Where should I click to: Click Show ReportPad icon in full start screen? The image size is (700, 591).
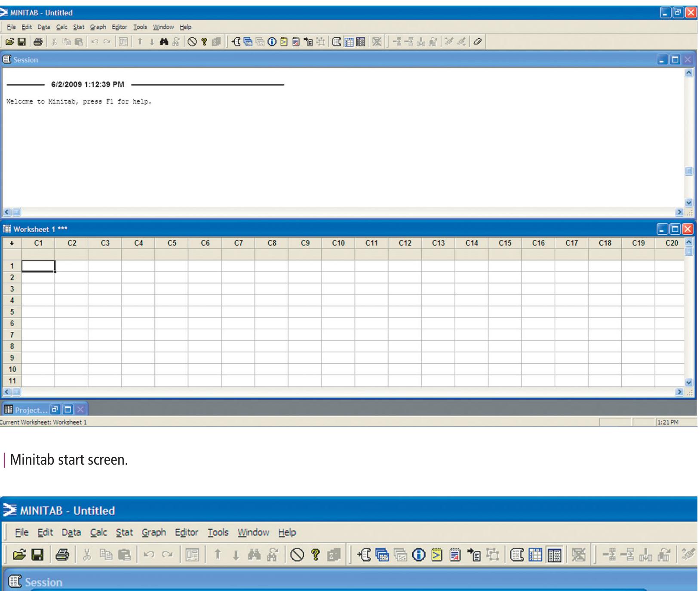coord(296,42)
